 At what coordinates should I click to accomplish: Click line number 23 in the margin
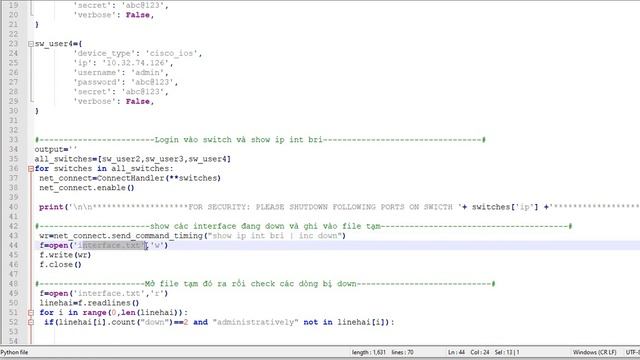pos(13,44)
